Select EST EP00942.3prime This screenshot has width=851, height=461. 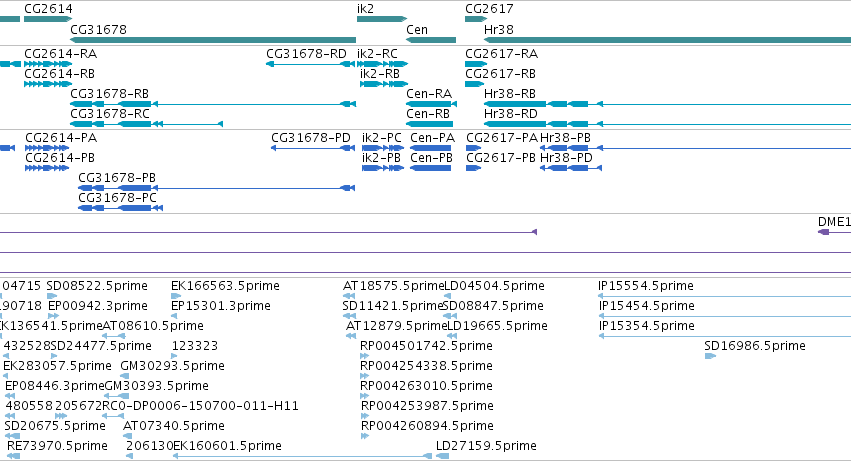tap(98, 306)
